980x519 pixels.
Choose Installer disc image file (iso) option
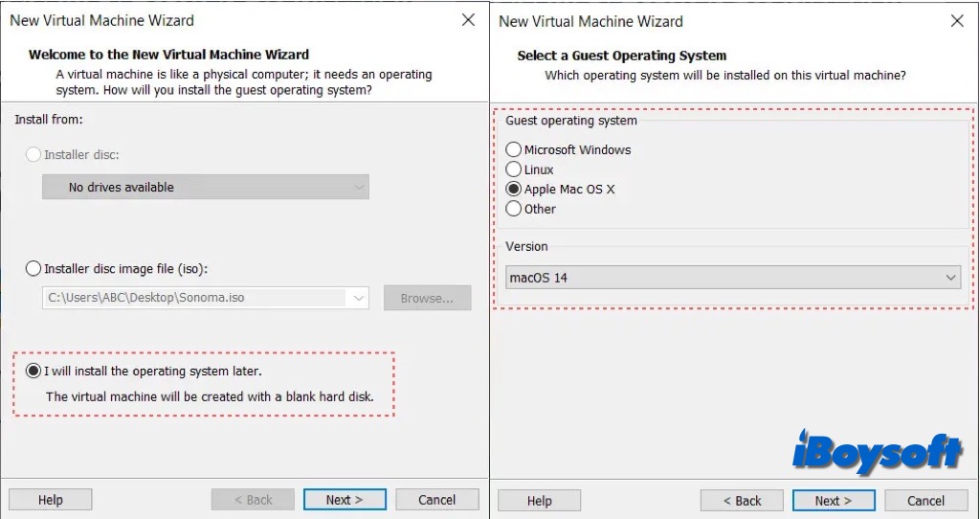pos(34,269)
